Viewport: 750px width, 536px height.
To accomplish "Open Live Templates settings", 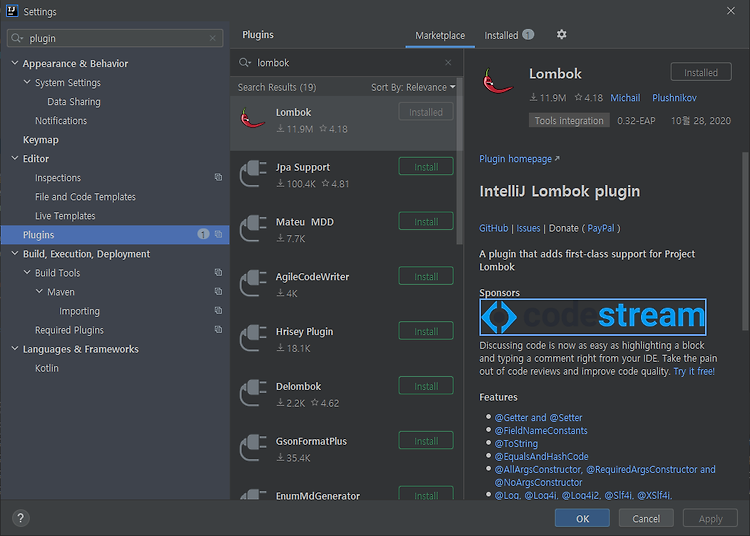I will click(65, 216).
